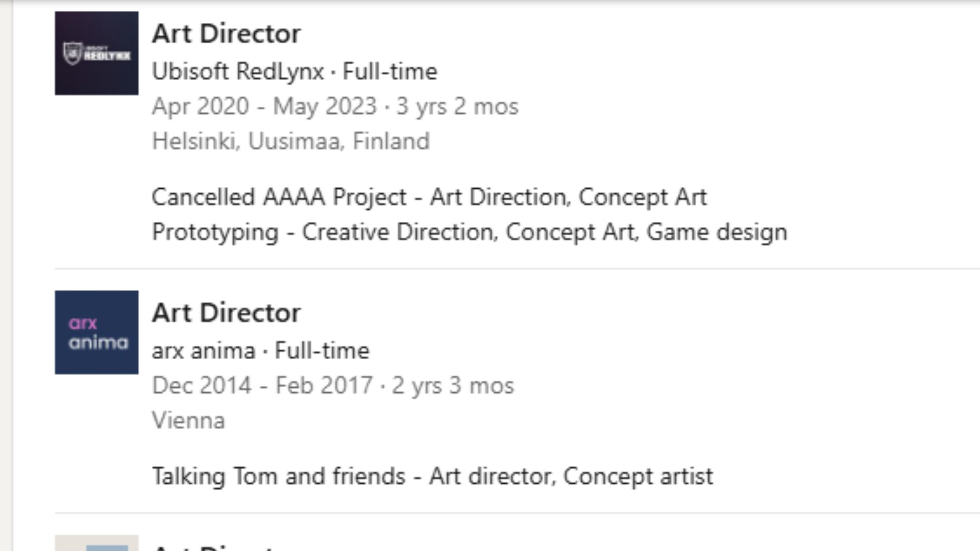Open the Art Director title at arx anima

(x=226, y=313)
